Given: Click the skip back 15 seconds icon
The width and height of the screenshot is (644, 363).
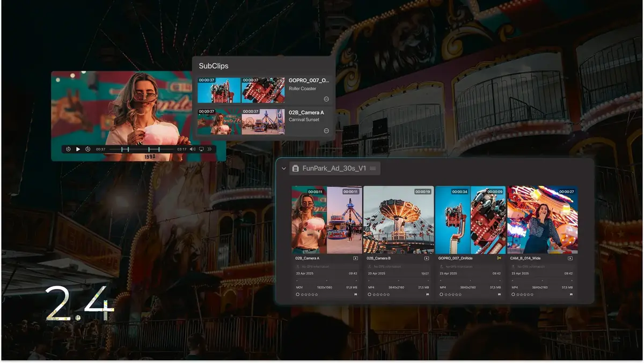Looking at the screenshot, I should (x=68, y=149).
